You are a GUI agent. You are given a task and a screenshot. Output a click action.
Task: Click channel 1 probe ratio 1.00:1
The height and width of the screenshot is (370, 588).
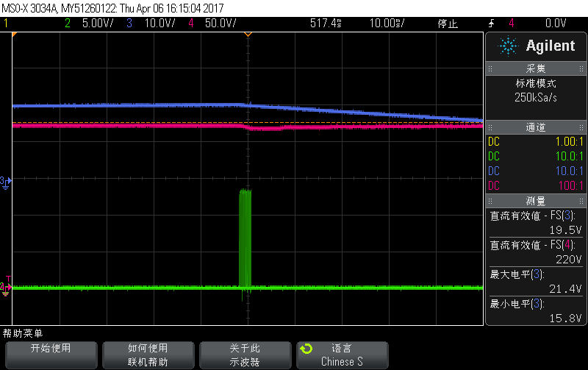click(569, 141)
